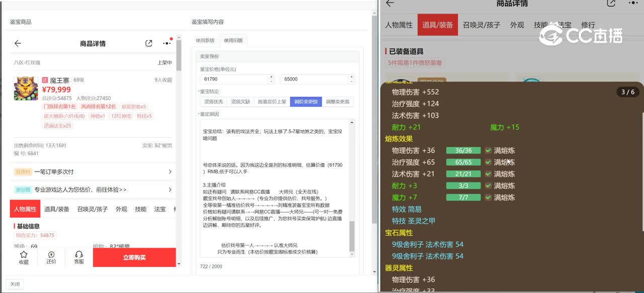Click the 关闭 button at bottom left
The height and width of the screenshot is (293, 644).
[x=15, y=284]
